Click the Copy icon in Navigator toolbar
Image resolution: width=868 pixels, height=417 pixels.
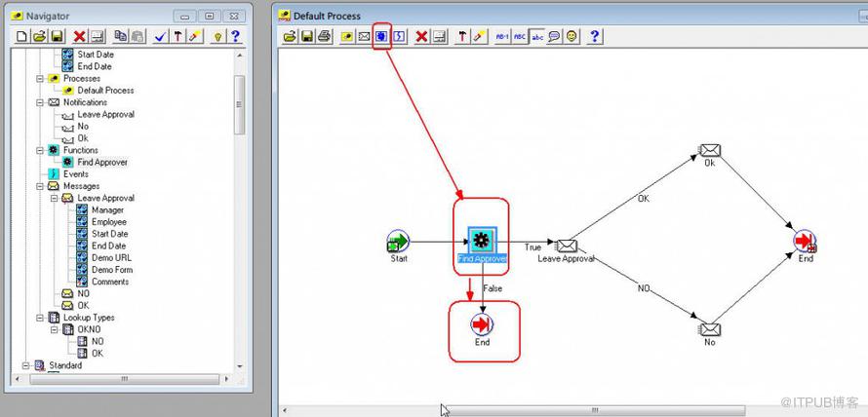pos(120,36)
